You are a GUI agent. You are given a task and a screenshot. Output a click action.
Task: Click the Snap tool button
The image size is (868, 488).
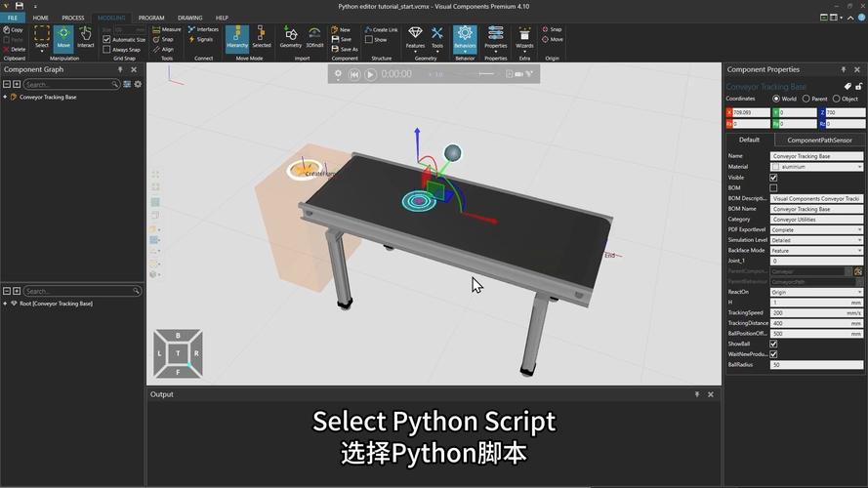[163, 39]
